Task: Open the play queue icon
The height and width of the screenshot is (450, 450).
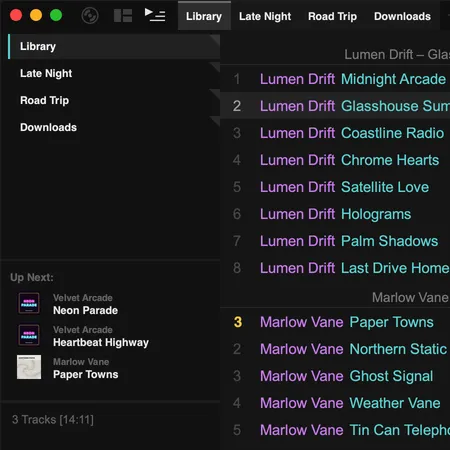Action: [155, 15]
